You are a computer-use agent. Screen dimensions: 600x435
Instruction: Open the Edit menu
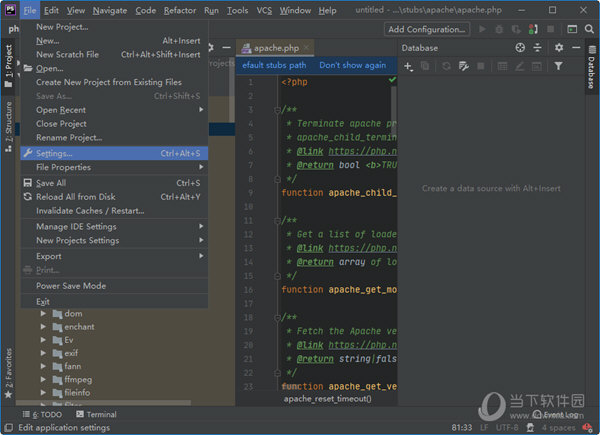[51, 10]
